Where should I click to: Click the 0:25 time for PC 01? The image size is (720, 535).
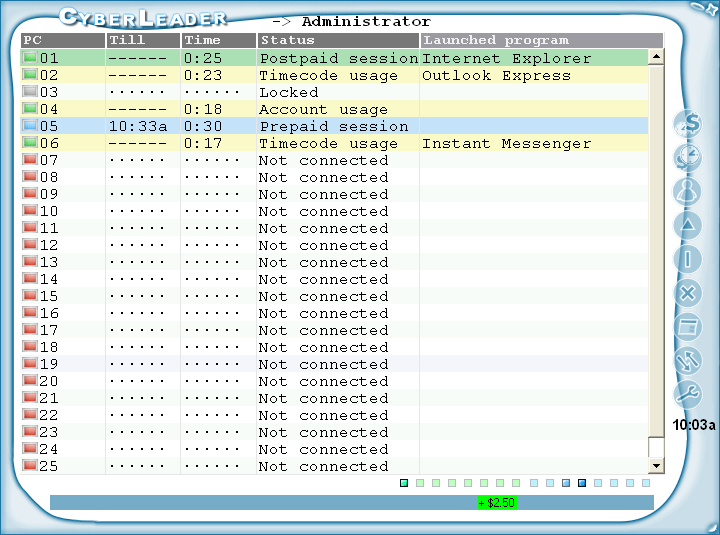(203, 58)
